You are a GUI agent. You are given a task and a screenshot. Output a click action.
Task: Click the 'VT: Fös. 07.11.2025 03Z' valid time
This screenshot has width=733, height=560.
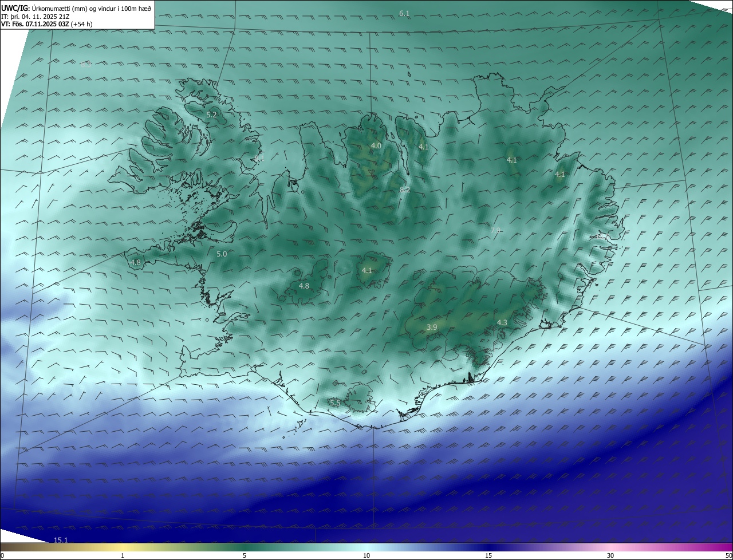coord(35,24)
